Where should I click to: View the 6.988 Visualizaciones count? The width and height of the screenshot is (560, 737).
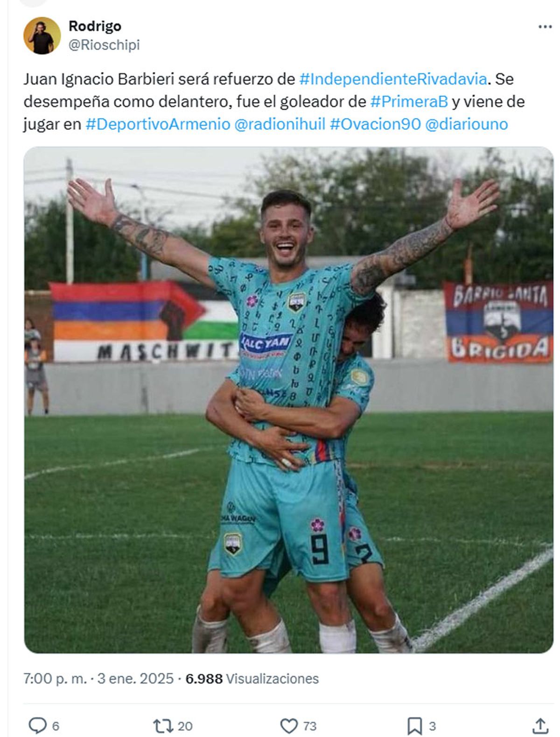(252, 678)
